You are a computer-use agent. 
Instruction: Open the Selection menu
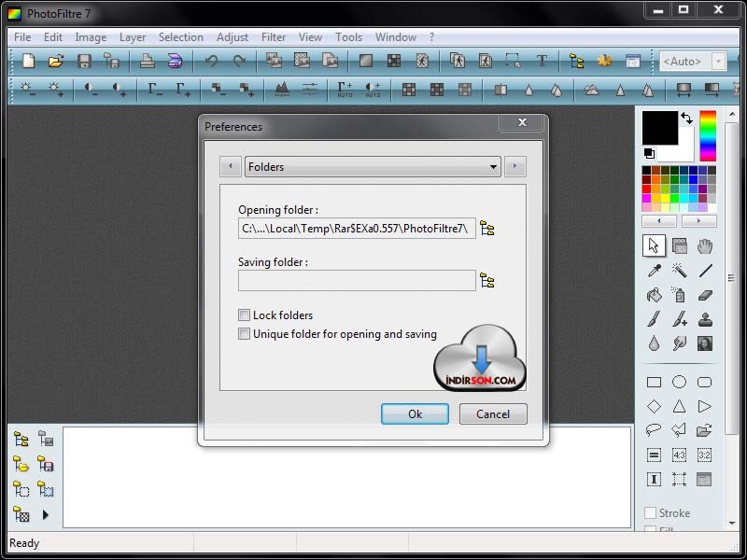[x=181, y=37]
